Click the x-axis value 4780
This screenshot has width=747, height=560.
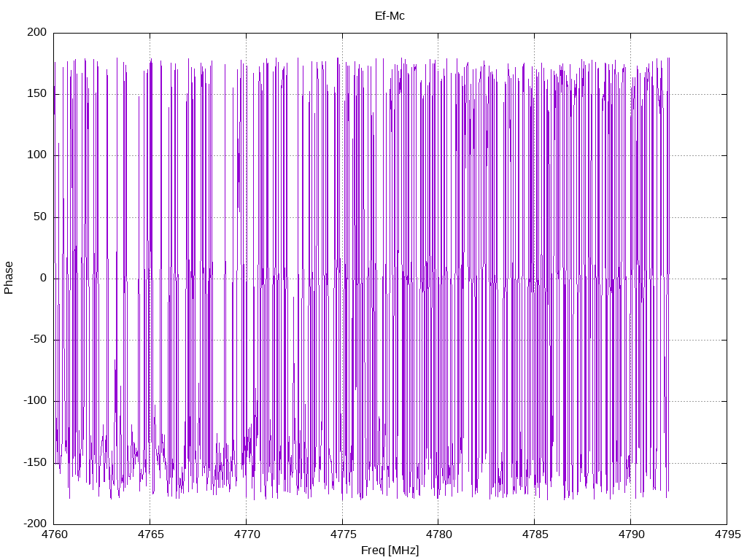439,534
